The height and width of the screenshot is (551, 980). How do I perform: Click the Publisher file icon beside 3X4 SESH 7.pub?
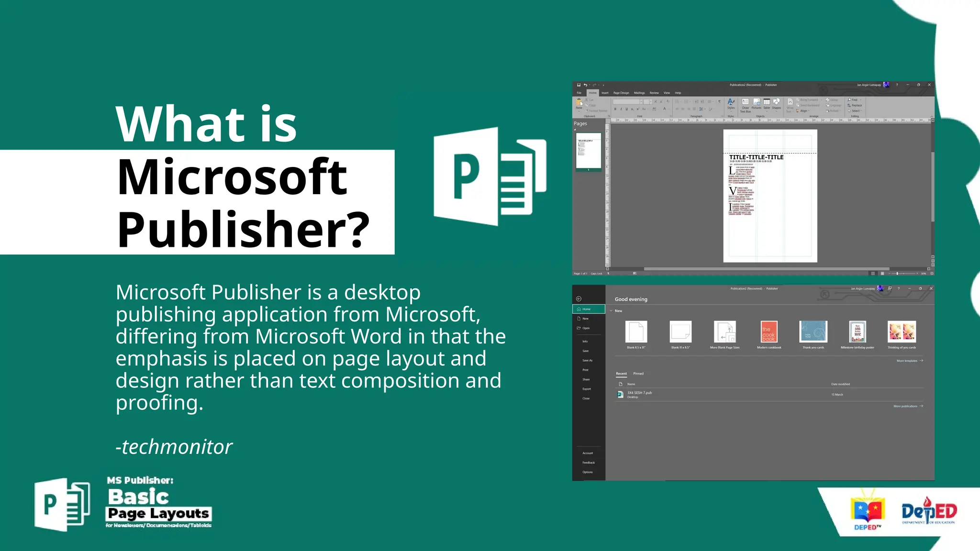(x=620, y=395)
